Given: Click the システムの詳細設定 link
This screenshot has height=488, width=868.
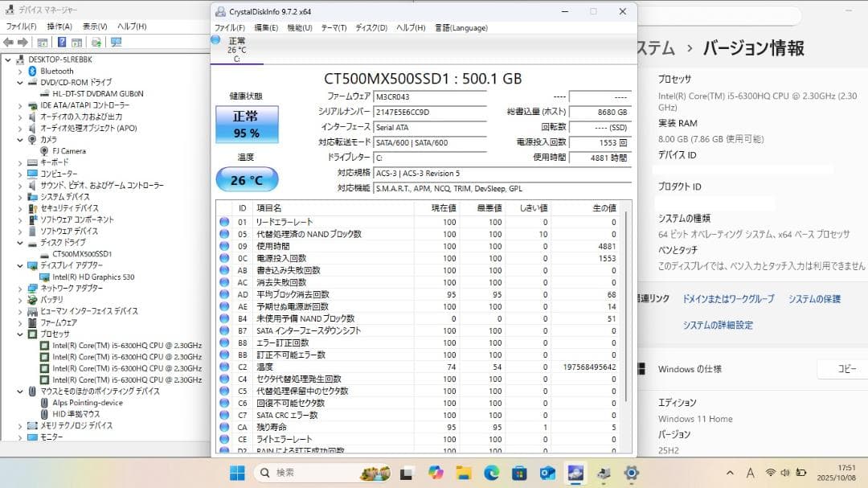Looking at the screenshot, I should [716, 325].
